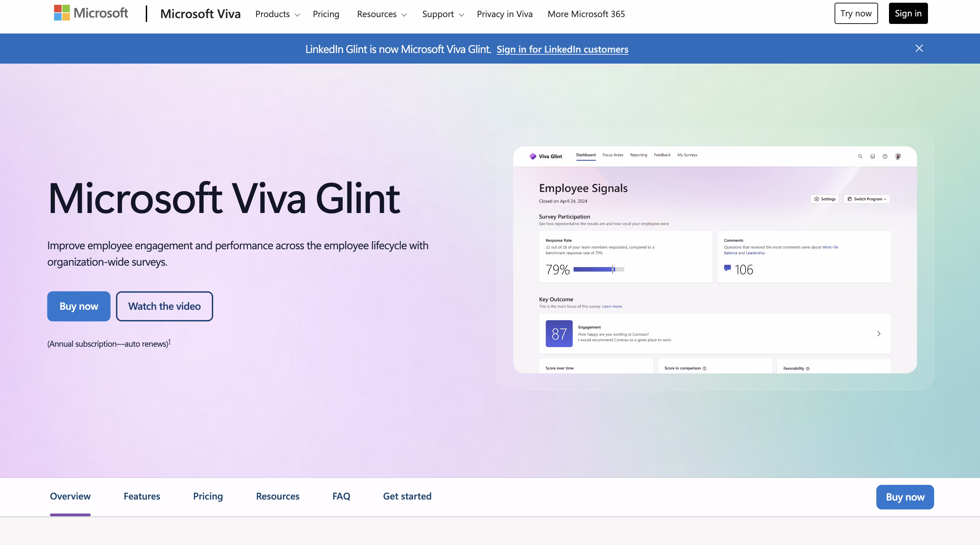This screenshot has width=980, height=545.
Task: Open Pricing in the top navigation
Action: coord(326,14)
